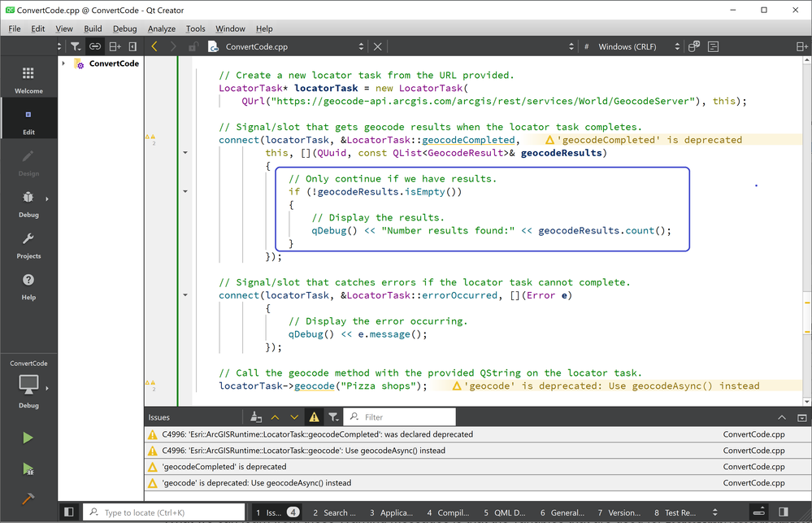Switch to the Search Results output tab
This screenshot has height=523, width=812.
click(x=333, y=512)
